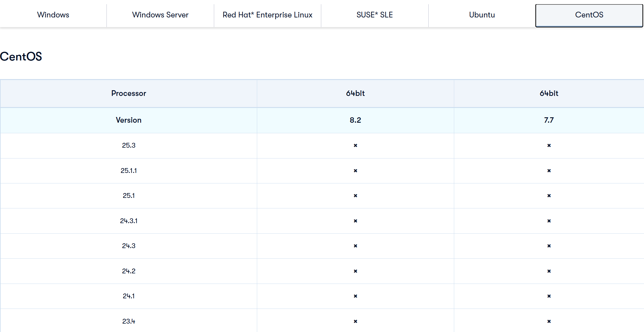Screen dimensions: 644x332
Task: Click the x mark for 24.2 under 8.2
Action: (355, 271)
